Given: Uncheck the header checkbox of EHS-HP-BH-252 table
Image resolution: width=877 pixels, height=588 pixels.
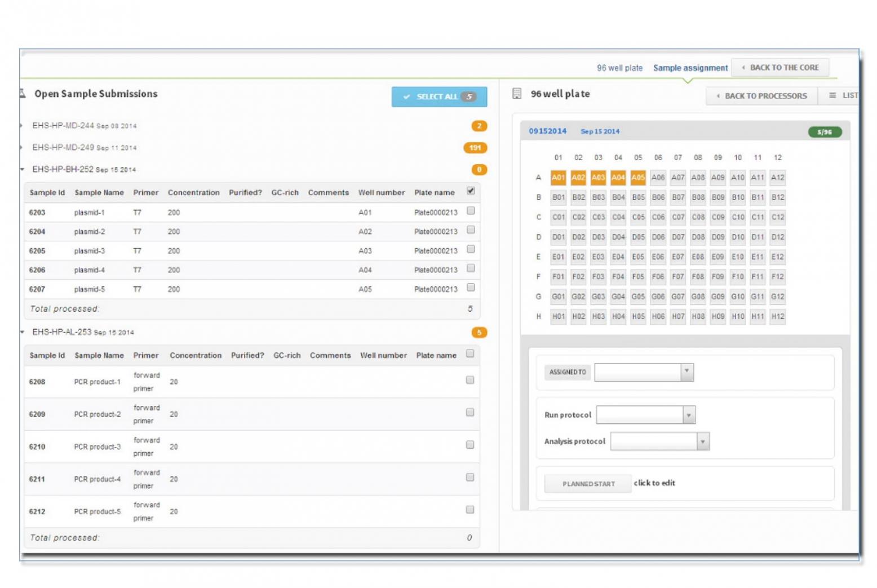Looking at the screenshot, I should click(471, 191).
